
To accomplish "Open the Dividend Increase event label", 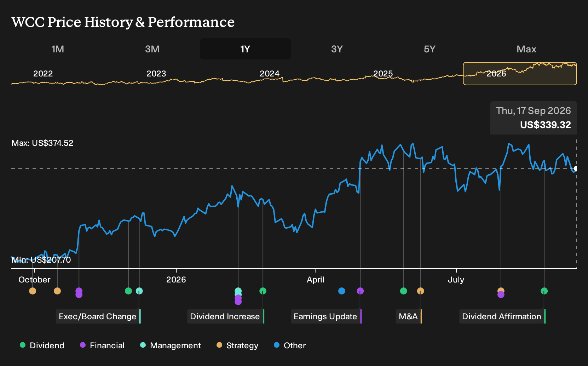I will coord(225,316).
